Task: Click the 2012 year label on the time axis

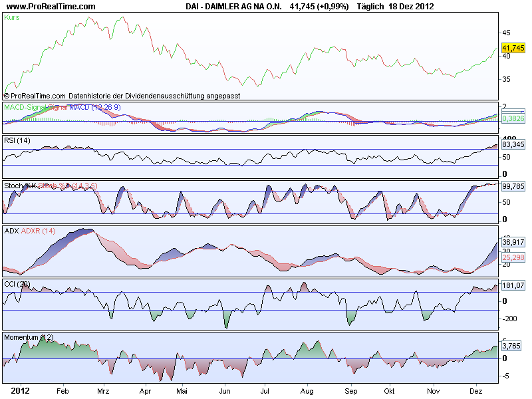Action: 20,391
